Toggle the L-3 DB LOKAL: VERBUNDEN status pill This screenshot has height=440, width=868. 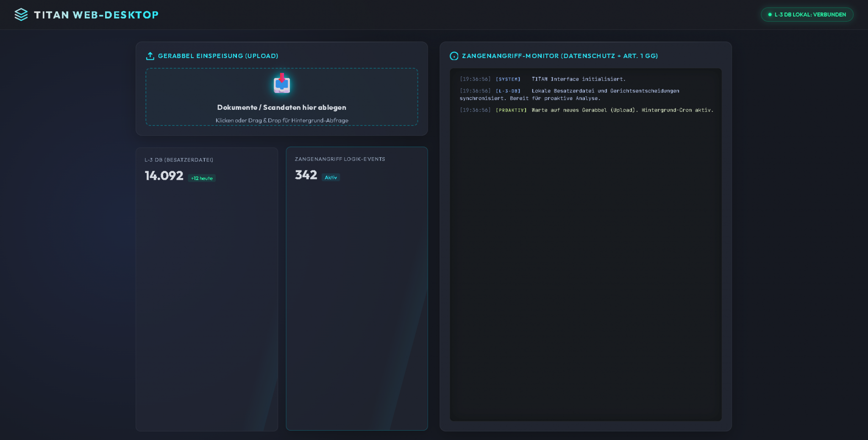807,14
